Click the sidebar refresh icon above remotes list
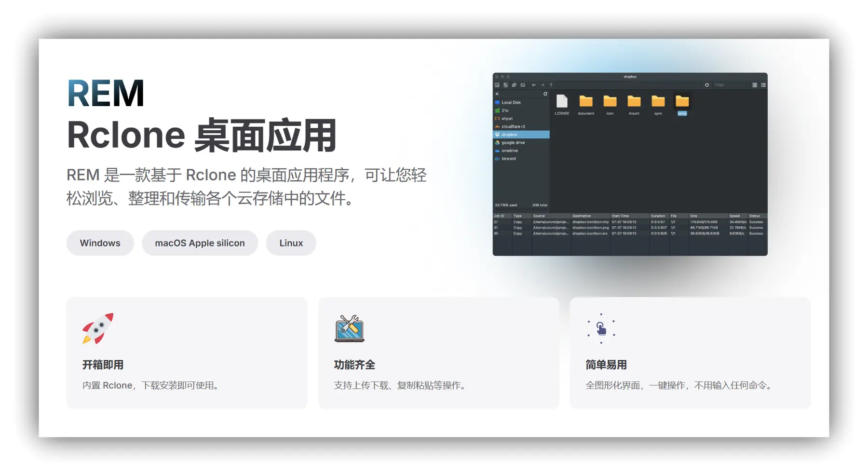The height and width of the screenshot is (476, 868). point(545,94)
